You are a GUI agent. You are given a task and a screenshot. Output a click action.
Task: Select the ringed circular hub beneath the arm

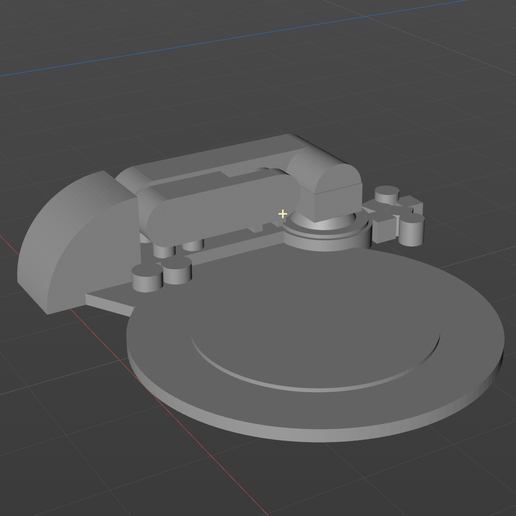pyautogui.click(x=327, y=231)
